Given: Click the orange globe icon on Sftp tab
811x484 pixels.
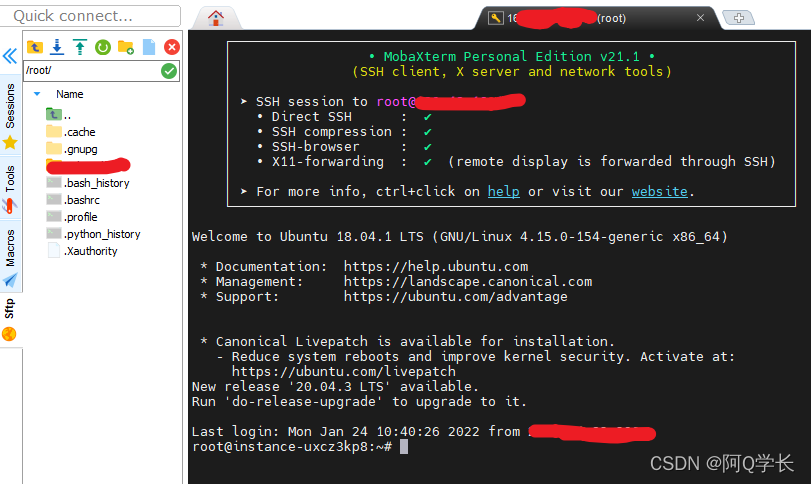Looking at the screenshot, I should 9,334.
